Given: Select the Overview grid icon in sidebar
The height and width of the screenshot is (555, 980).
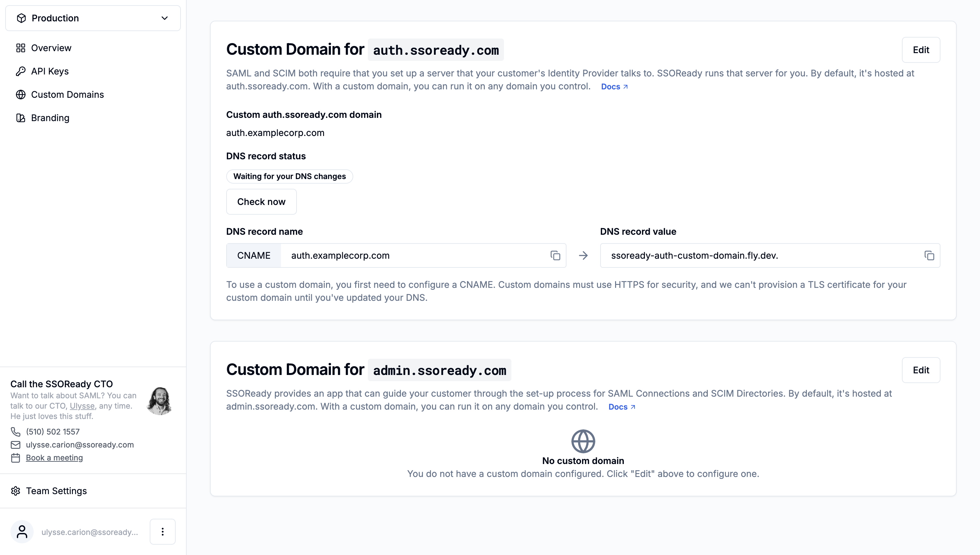Looking at the screenshot, I should (x=21, y=48).
